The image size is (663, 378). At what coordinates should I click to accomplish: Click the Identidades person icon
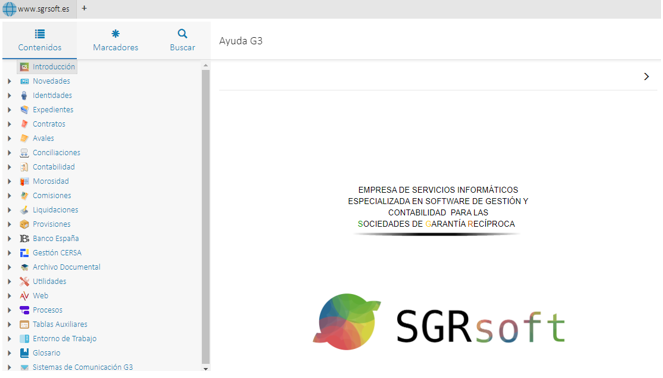24,96
